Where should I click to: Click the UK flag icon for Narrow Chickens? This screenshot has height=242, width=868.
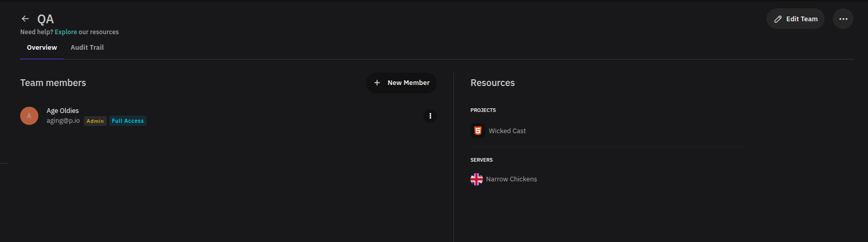tap(477, 179)
